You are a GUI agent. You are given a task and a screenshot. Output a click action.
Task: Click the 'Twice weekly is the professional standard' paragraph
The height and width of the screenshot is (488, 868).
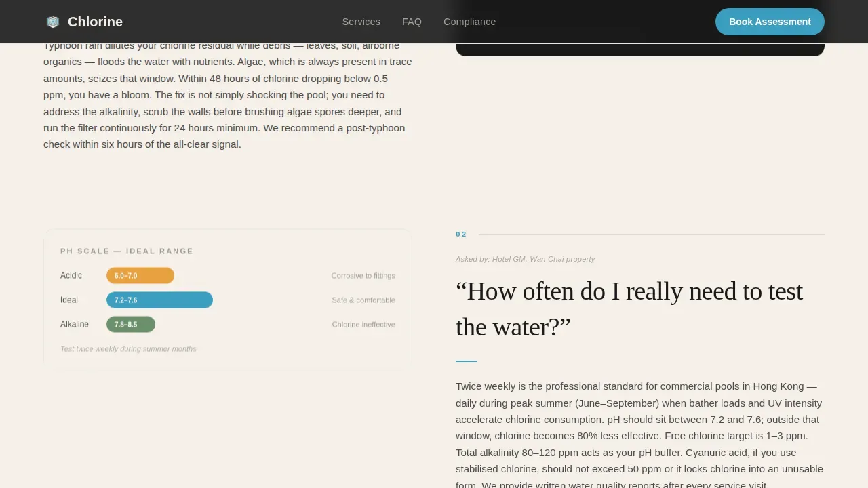point(639,435)
